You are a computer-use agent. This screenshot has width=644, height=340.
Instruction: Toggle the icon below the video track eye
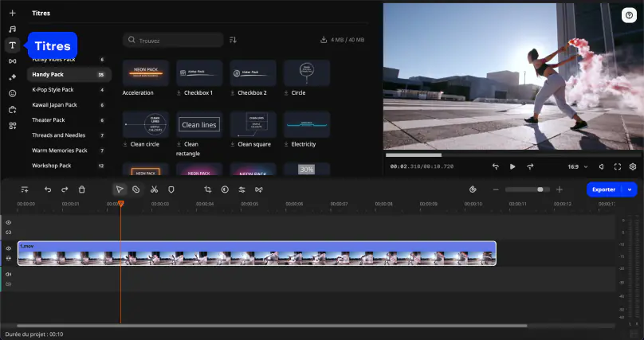point(8,258)
